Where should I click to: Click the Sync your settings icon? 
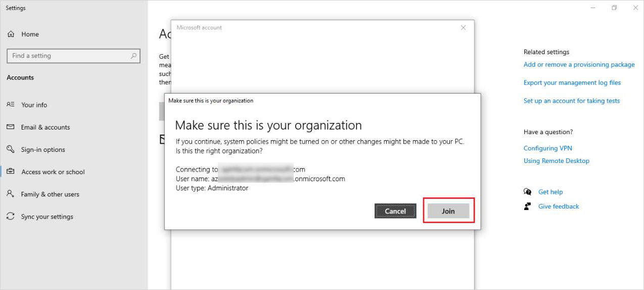(11, 217)
